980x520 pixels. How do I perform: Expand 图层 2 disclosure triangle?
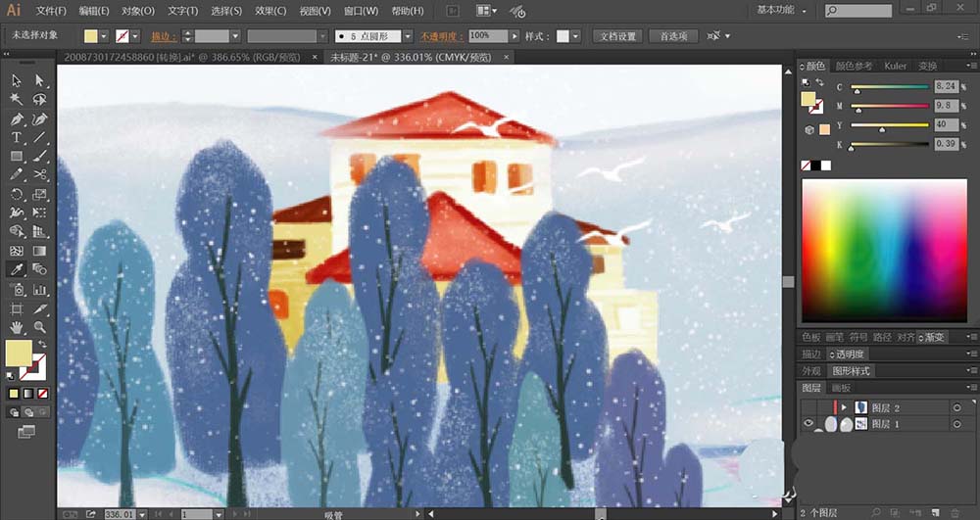(844, 407)
